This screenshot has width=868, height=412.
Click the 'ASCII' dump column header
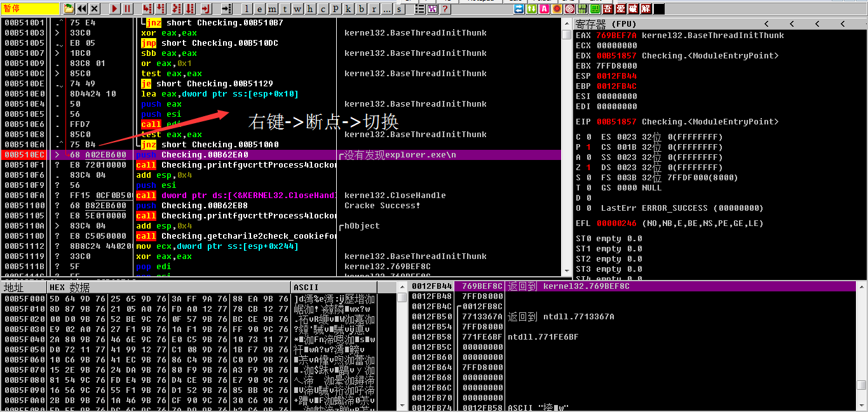pyautogui.click(x=334, y=287)
